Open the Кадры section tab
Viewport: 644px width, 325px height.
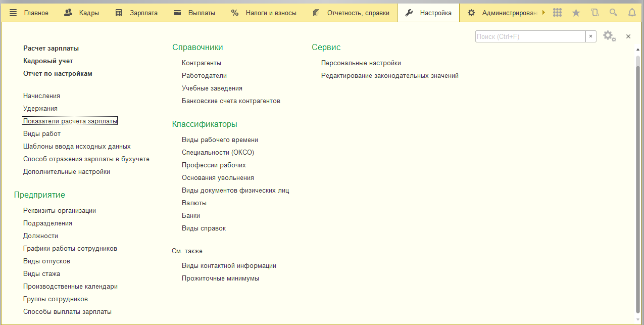(82, 13)
